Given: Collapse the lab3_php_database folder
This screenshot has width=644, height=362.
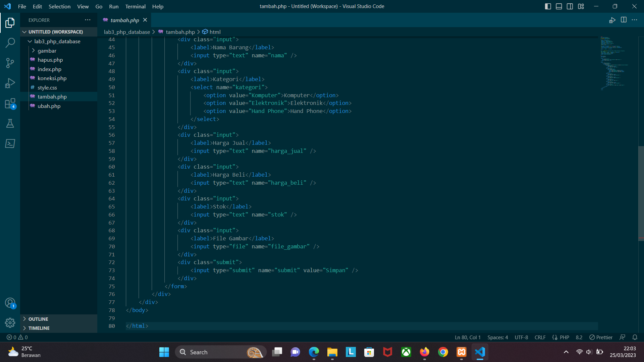Looking at the screenshot, I should (x=30, y=41).
